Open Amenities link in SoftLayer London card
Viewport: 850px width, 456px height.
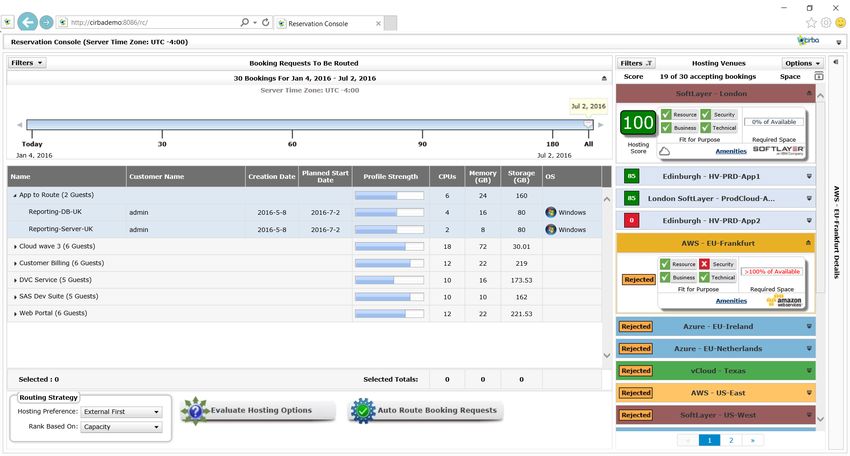[x=731, y=151]
